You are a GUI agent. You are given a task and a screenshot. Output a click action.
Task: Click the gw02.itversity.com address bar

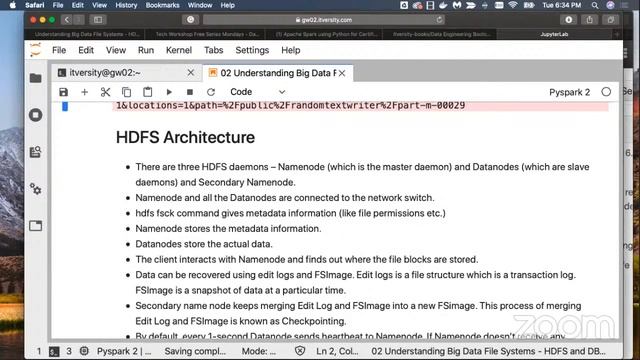point(324,20)
